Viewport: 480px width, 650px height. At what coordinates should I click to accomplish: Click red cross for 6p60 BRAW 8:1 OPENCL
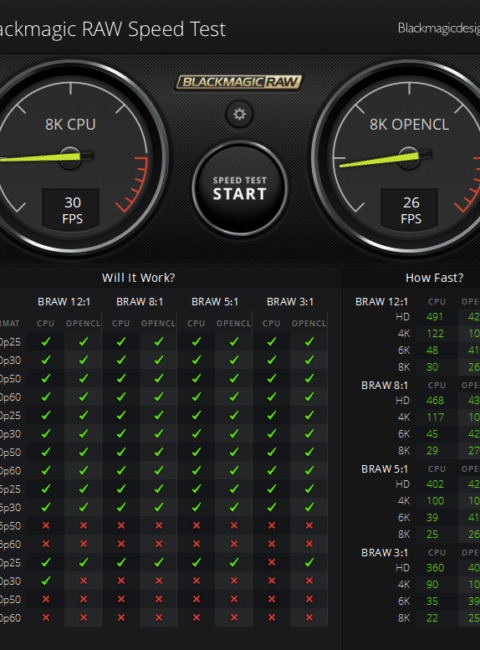(159, 544)
